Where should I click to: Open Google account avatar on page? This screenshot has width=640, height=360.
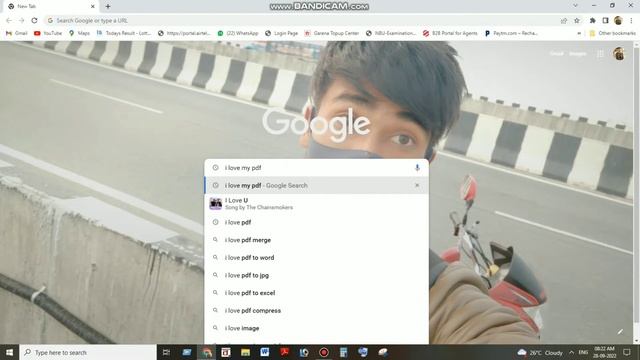click(x=619, y=53)
